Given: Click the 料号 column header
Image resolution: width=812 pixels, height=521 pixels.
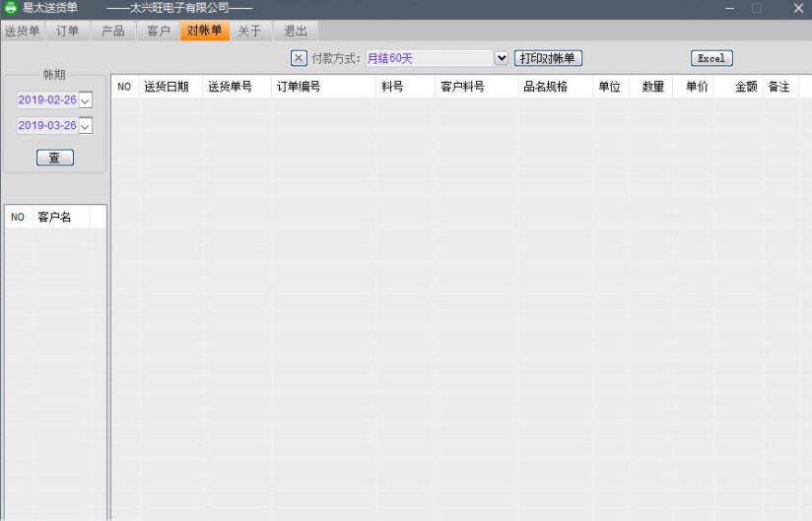Looking at the screenshot, I should click(405, 87).
